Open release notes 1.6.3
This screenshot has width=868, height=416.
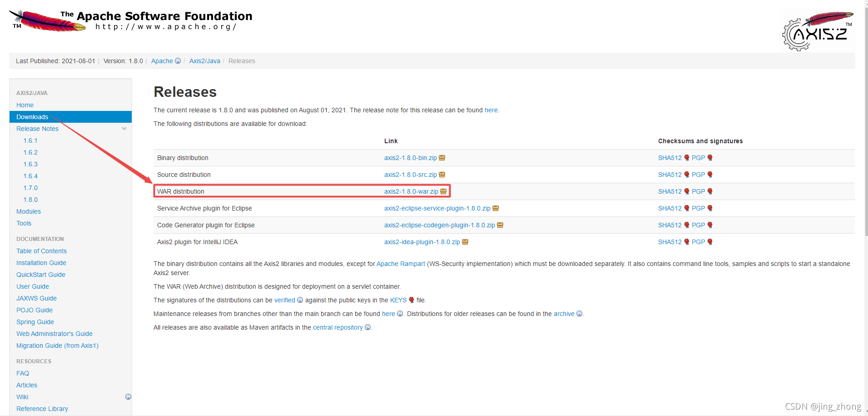pos(30,164)
